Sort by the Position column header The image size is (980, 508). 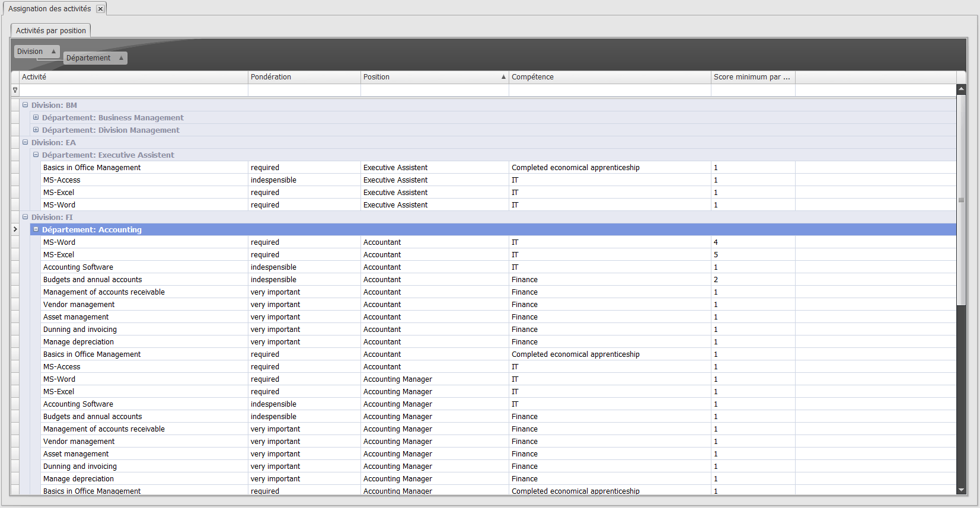point(434,77)
